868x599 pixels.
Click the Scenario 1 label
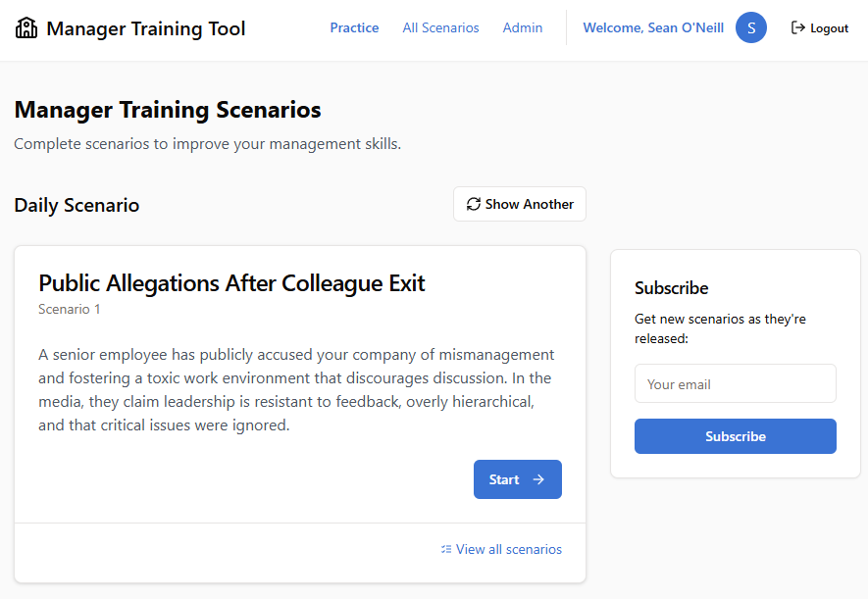70,309
